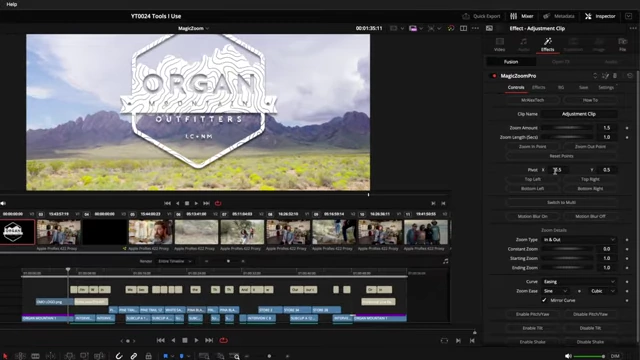Screen dimensions: 640x360
Task: Select the arrow selection tool
Action: tap(5, 356)
